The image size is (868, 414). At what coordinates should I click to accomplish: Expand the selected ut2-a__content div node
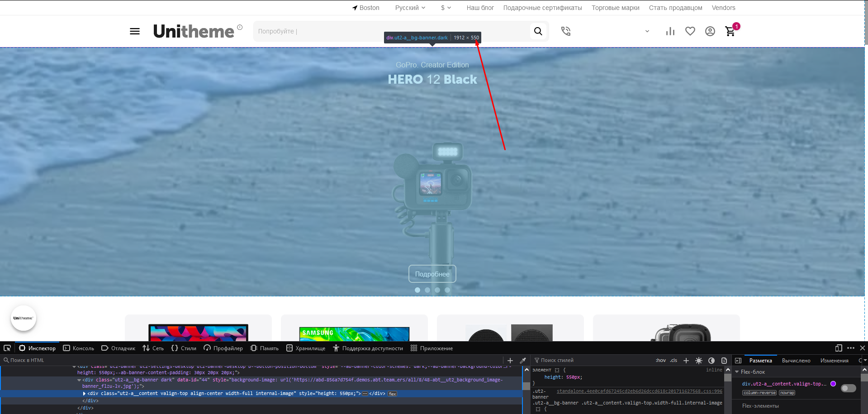(x=84, y=394)
